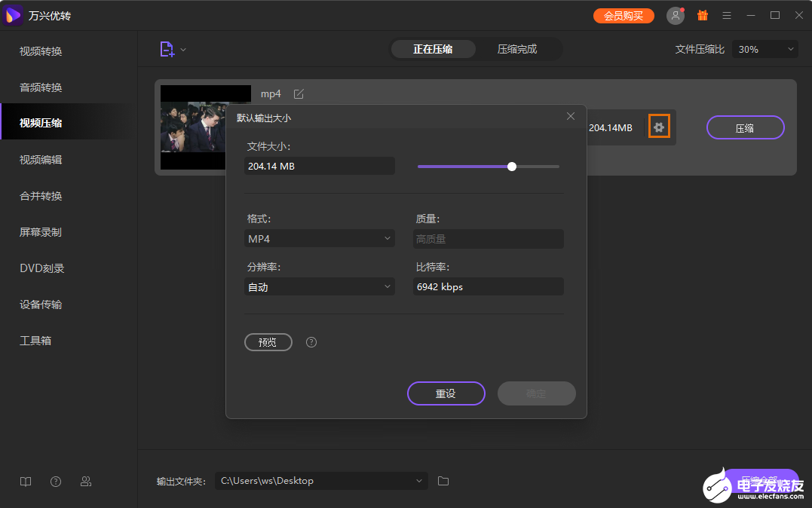Click the gift box icon
This screenshot has width=812, height=508.
pos(702,16)
